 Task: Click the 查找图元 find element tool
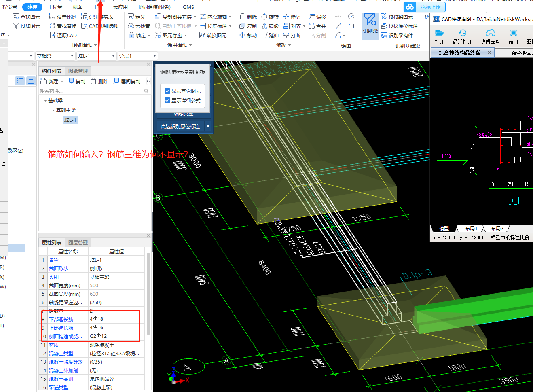tap(27, 17)
